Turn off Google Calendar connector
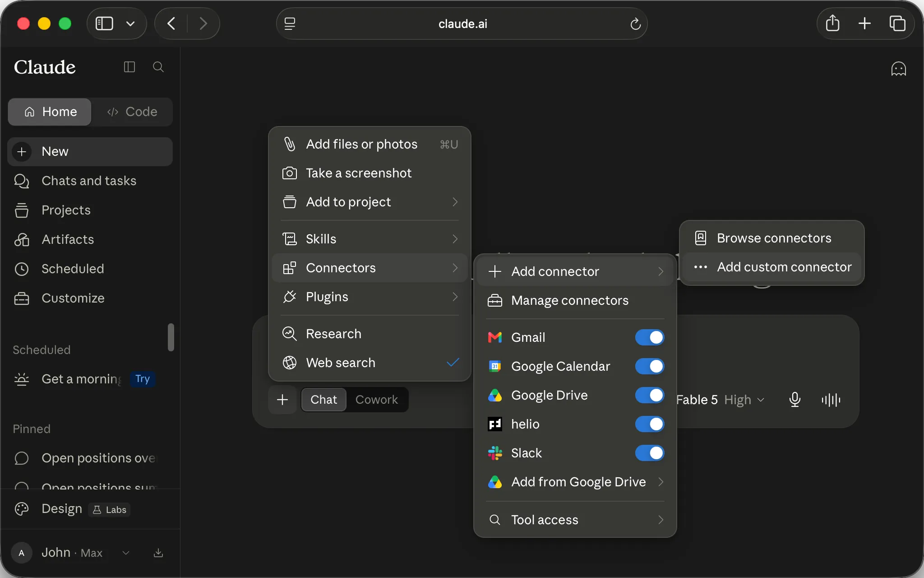This screenshot has height=578, width=924. point(650,366)
